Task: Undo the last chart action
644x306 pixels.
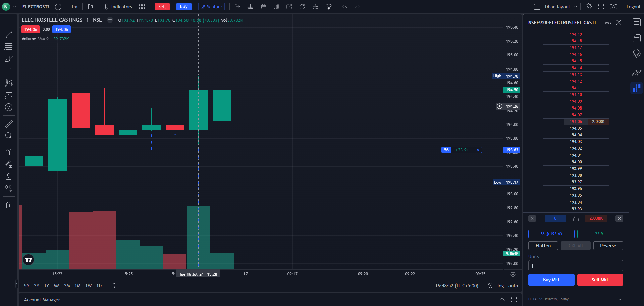Action: coord(344,7)
